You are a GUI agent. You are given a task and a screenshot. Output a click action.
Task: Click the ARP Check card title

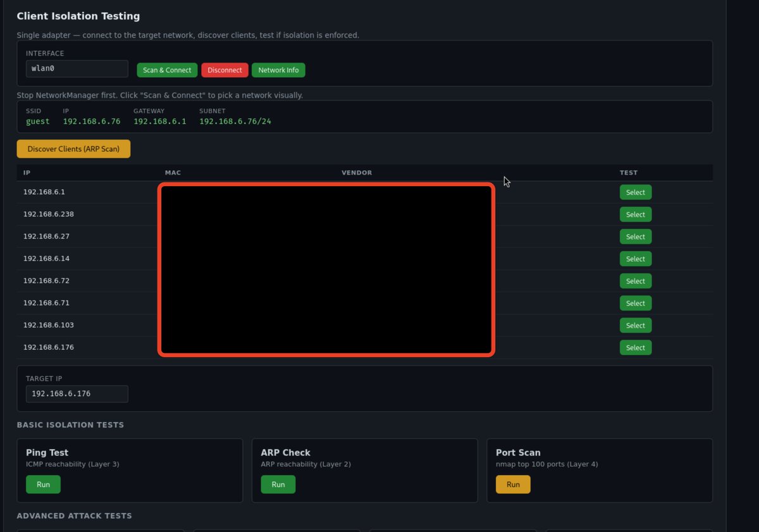pos(286,453)
